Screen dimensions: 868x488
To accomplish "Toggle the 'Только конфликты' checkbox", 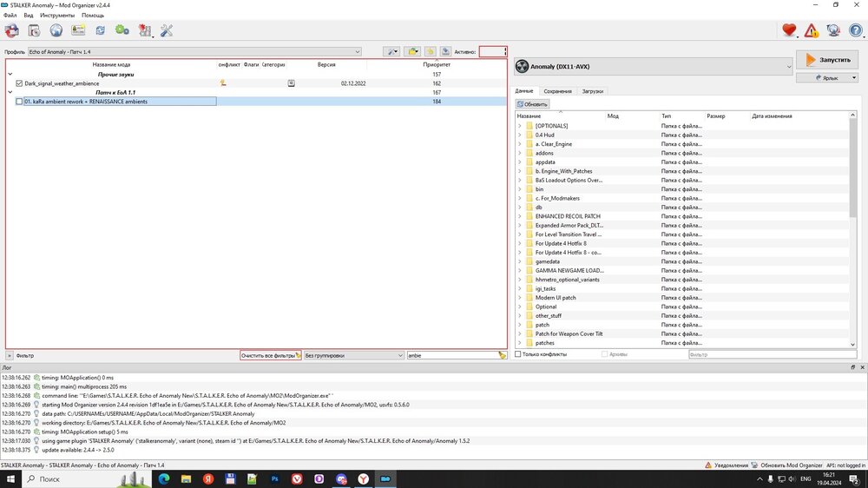I will (x=519, y=354).
